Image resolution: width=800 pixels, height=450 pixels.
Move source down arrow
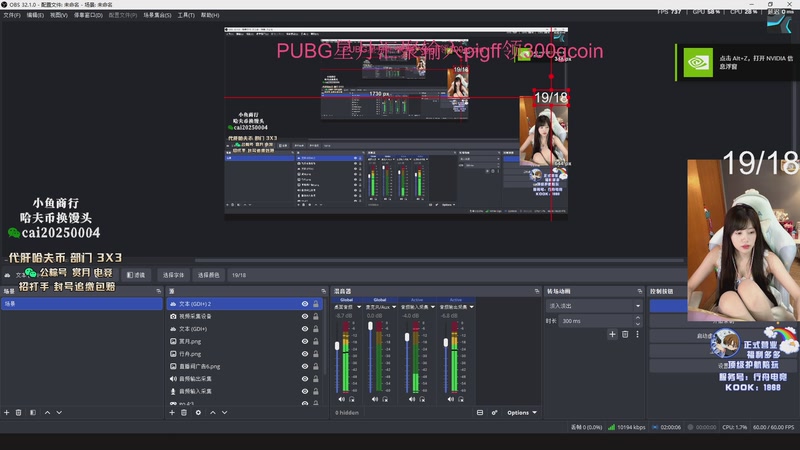tap(224, 412)
